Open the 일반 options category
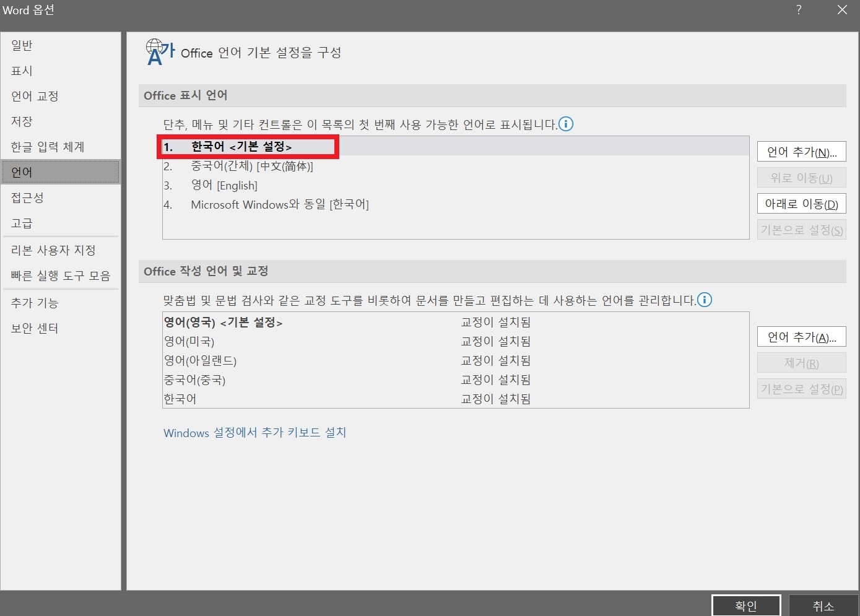860x616 pixels. coord(61,45)
